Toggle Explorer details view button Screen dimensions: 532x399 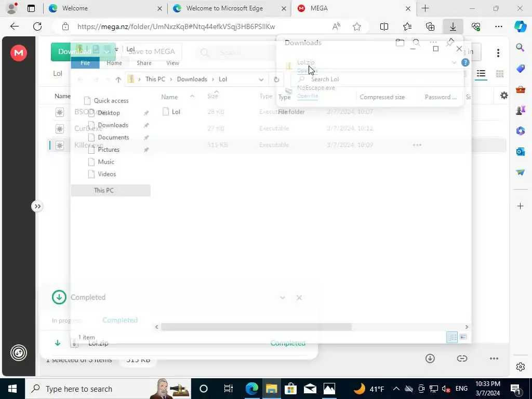(x=452, y=337)
